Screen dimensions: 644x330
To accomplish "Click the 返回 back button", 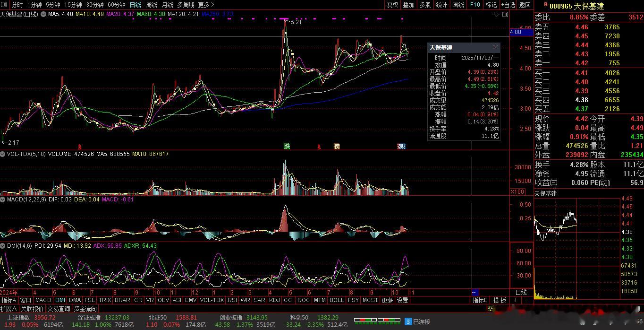I will pyautogui.click(x=525, y=5).
